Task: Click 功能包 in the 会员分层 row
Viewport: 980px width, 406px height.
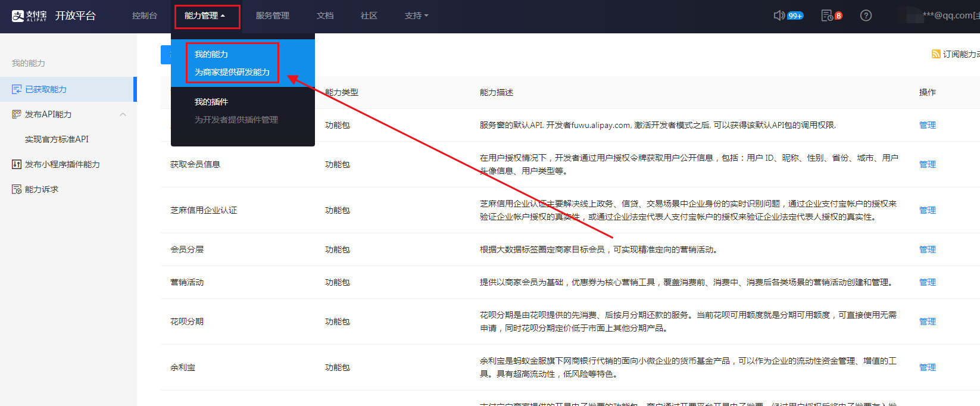Action: pos(338,249)
